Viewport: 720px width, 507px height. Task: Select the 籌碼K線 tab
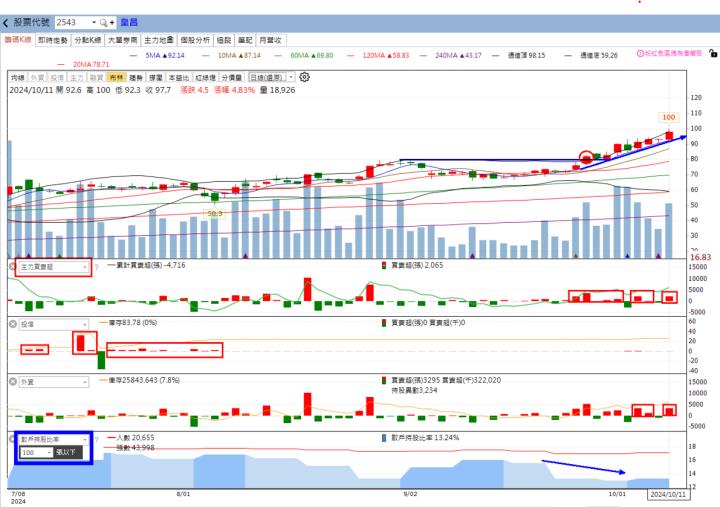(x=17, y=40)
